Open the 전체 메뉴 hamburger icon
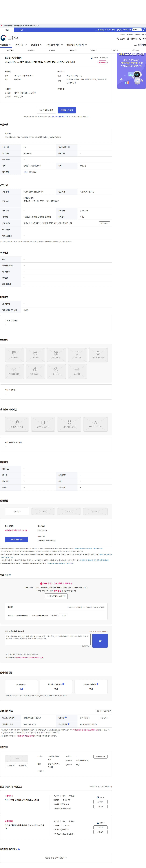Viewport: 146px width, 868px height. click(x=135, y=45)
